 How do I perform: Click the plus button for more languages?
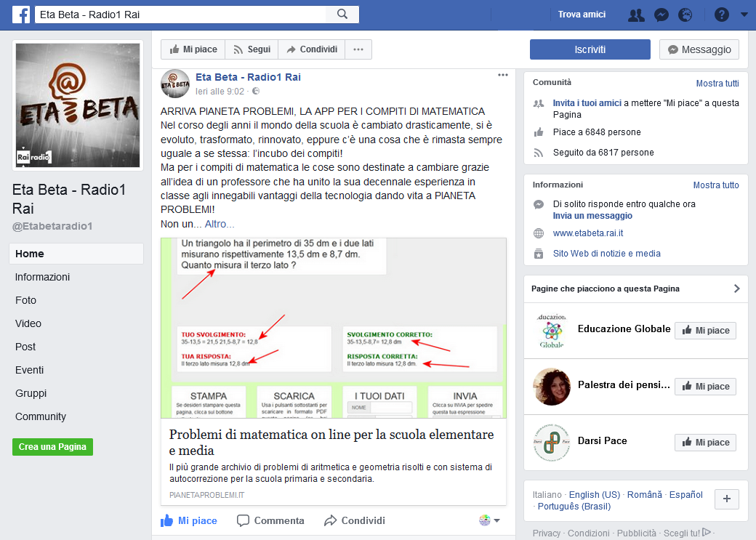(x=727, y=499)
